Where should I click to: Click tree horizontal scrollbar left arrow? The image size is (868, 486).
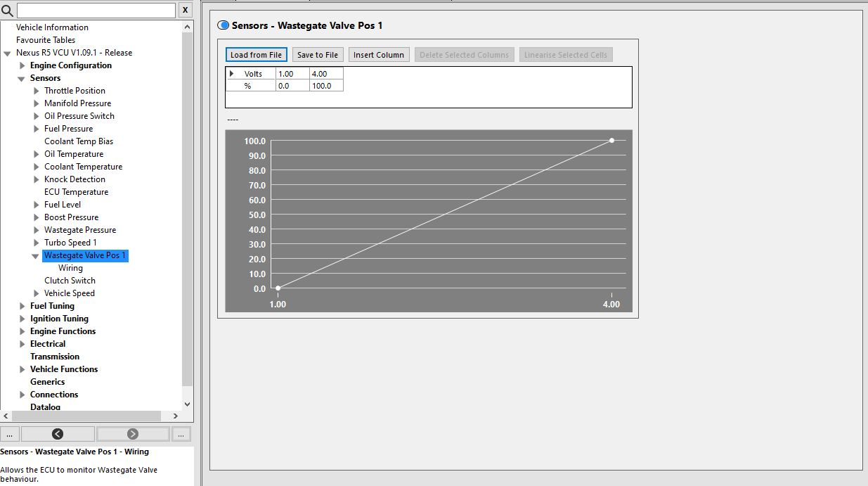(6, 416)
